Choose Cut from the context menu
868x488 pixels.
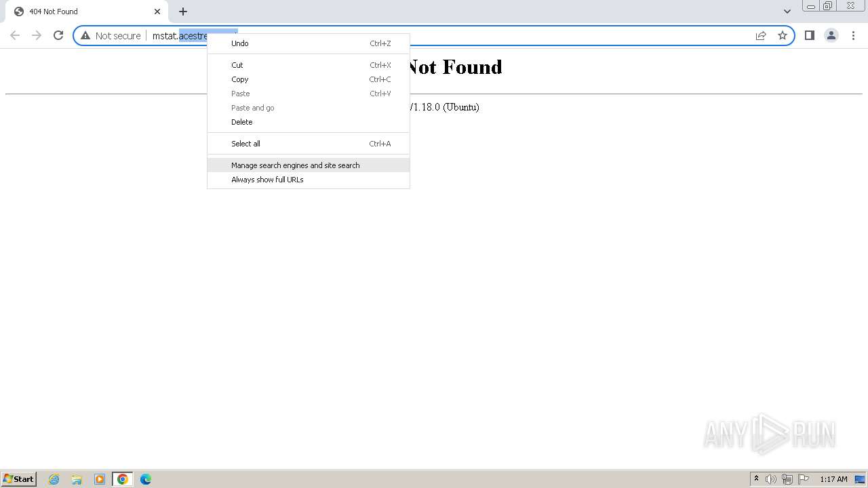click(x=309, y=65)
